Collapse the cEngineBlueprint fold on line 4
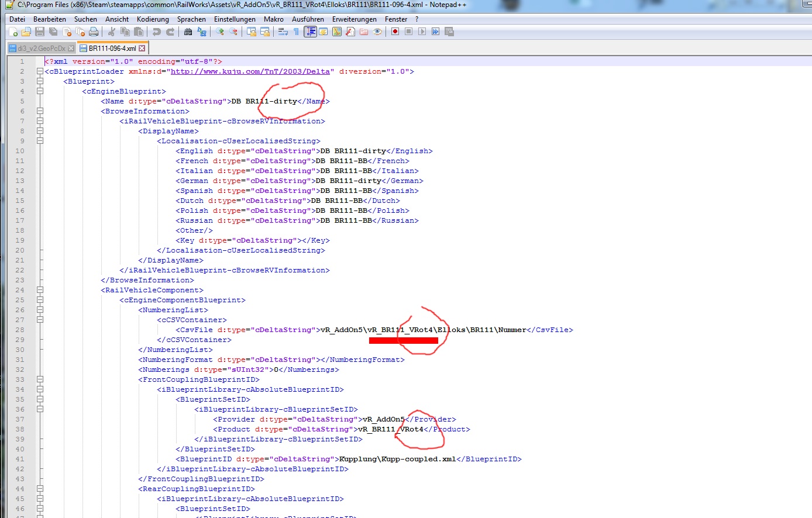Viewport: 812px width, 518px height. (40, 91)
